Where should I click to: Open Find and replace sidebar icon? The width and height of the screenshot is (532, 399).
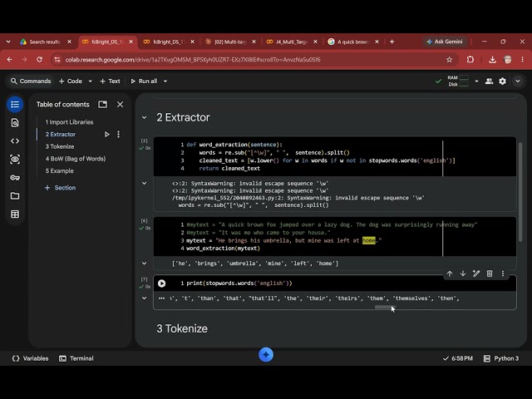(x=15, y=123)
